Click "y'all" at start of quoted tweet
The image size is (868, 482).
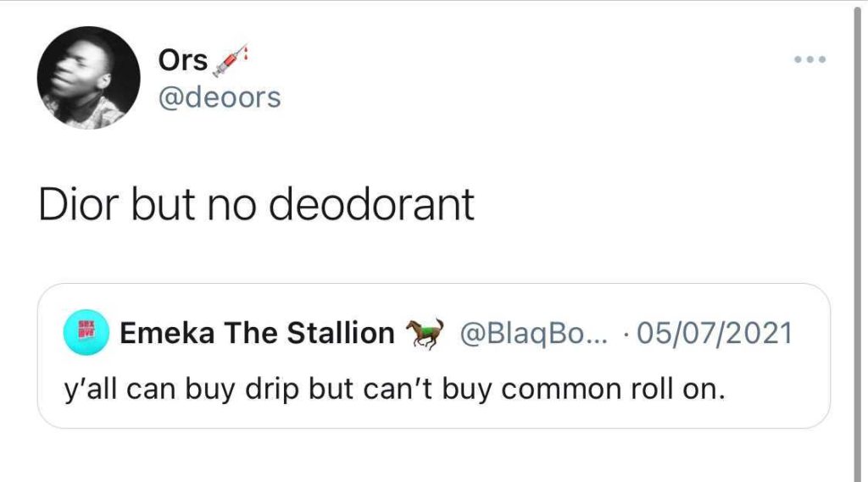click(x=90, y=391)
